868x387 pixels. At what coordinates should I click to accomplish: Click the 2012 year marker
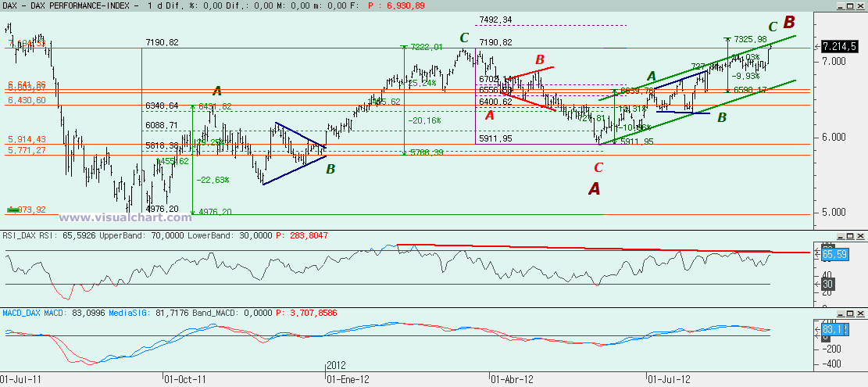tap(337, 365)
